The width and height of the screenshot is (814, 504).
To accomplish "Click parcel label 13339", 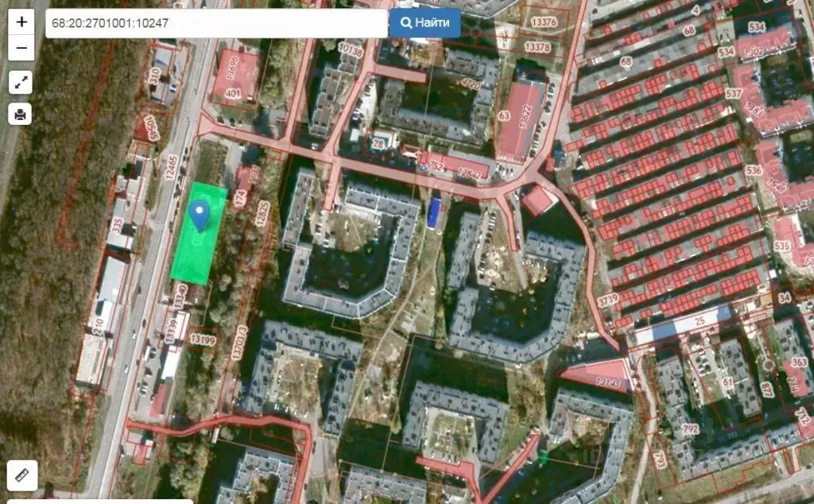I will pyautogui.click(x=171, y=330).
